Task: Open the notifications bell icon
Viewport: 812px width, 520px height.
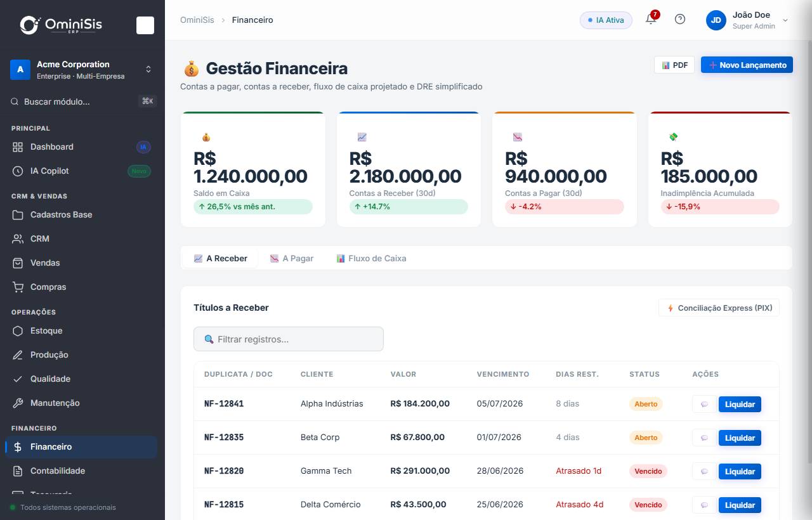Action: point(651,19)
